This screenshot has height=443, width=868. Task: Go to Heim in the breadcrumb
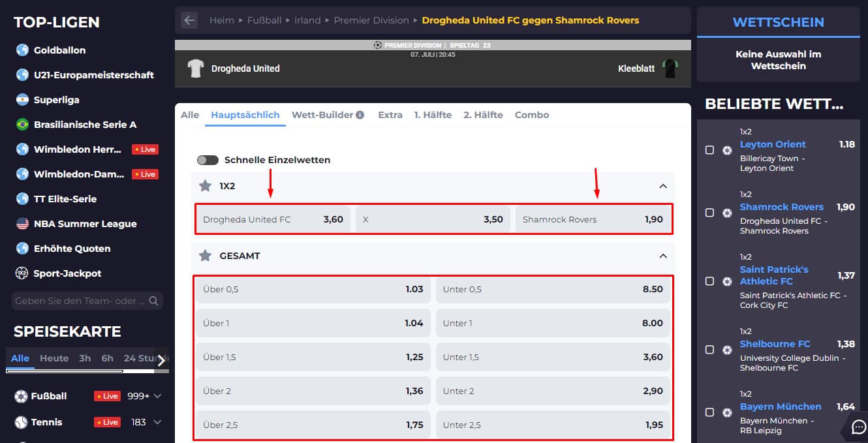pos(222,20)
